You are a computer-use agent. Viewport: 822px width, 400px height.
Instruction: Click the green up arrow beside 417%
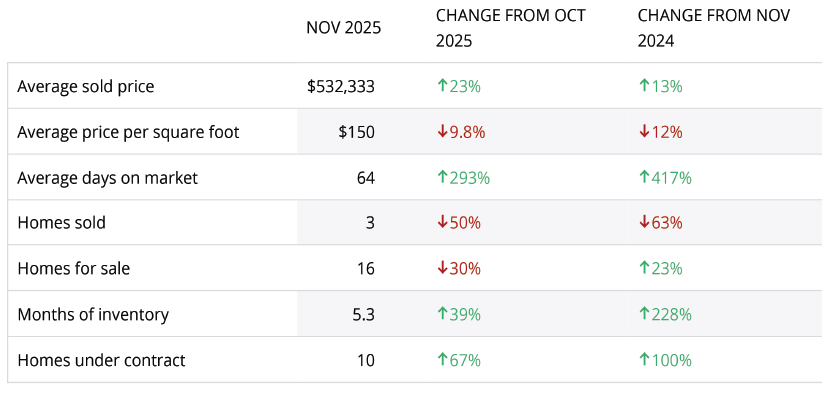pyautogui.click(x=644, y=178)
